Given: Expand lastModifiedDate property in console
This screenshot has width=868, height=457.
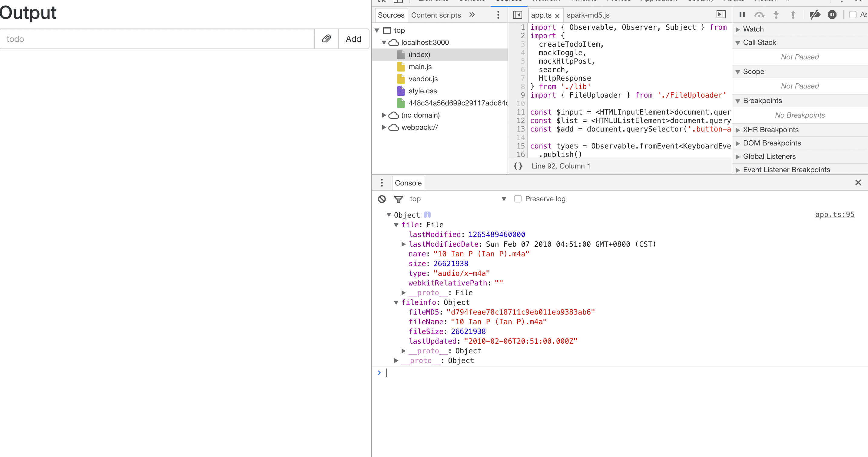Looking at the screenshot, I should (403, 244).
